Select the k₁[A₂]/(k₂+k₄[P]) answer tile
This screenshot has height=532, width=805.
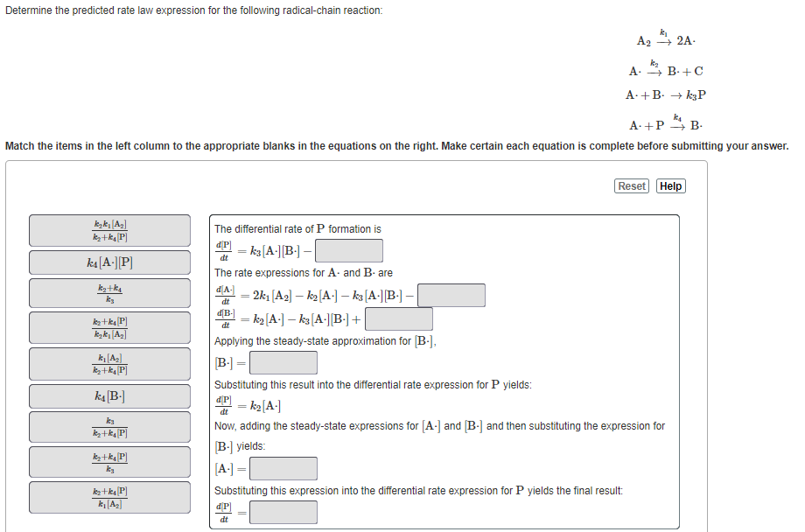[x=109, y=363]
